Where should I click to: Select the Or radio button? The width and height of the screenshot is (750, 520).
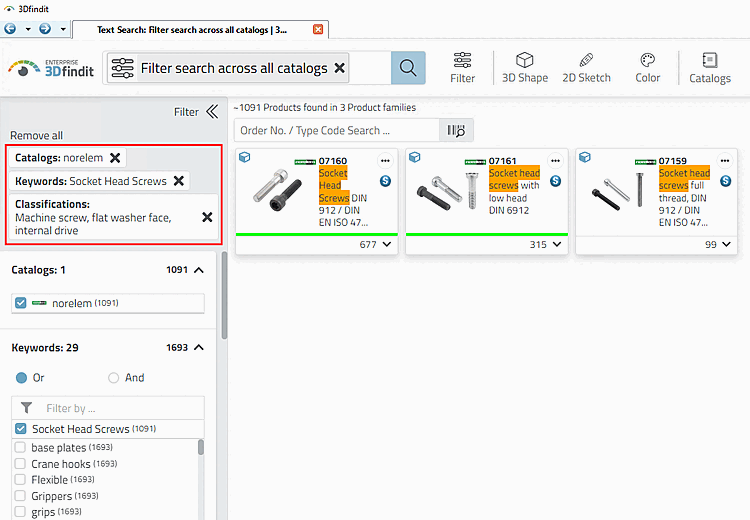(22, 378)
